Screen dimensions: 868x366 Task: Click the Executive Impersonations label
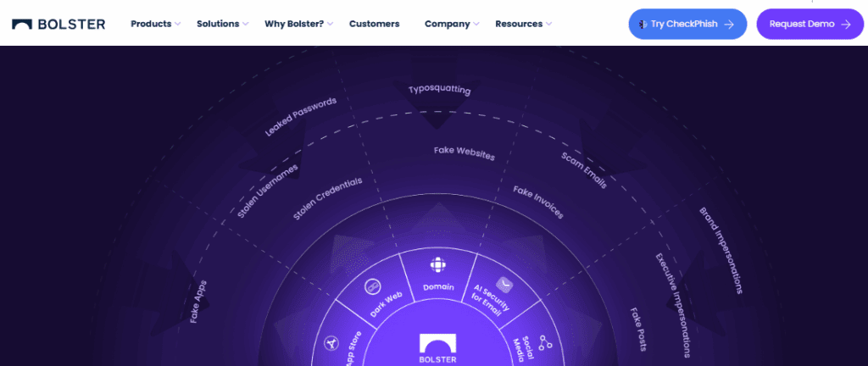(x=674, y=305)
